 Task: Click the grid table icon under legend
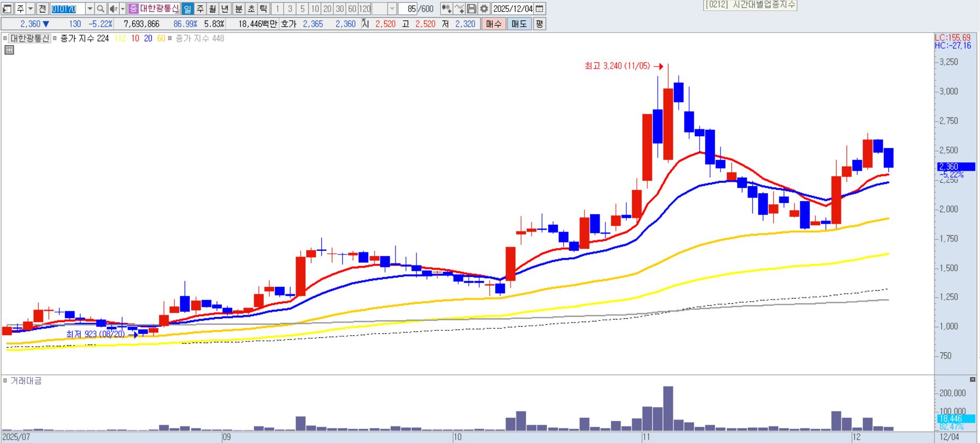(x=9, y=50)
